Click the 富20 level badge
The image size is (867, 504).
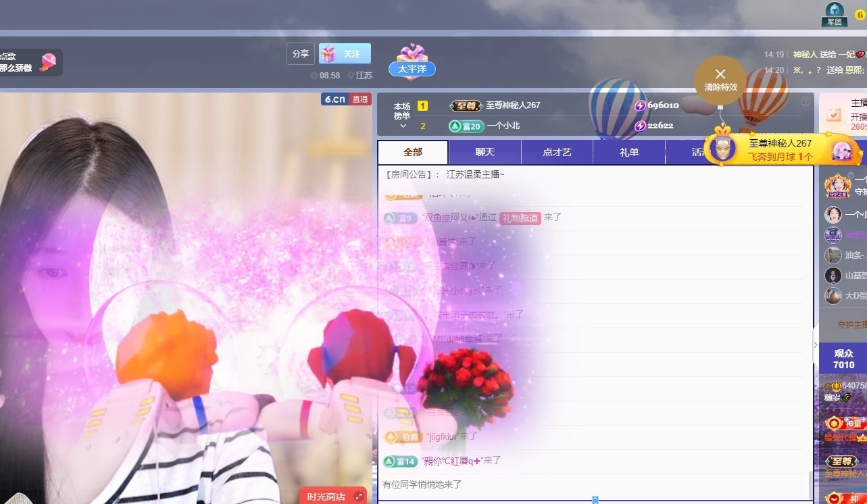point(465,126)
